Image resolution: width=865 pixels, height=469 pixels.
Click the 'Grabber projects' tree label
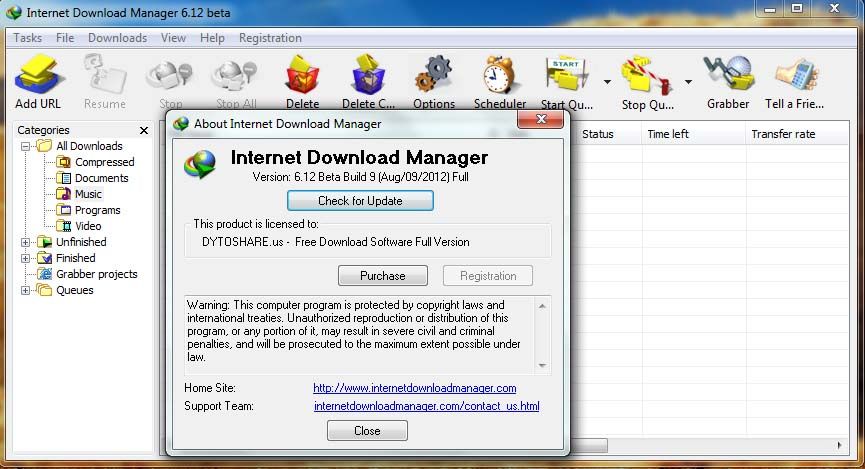tap(97, 274)
